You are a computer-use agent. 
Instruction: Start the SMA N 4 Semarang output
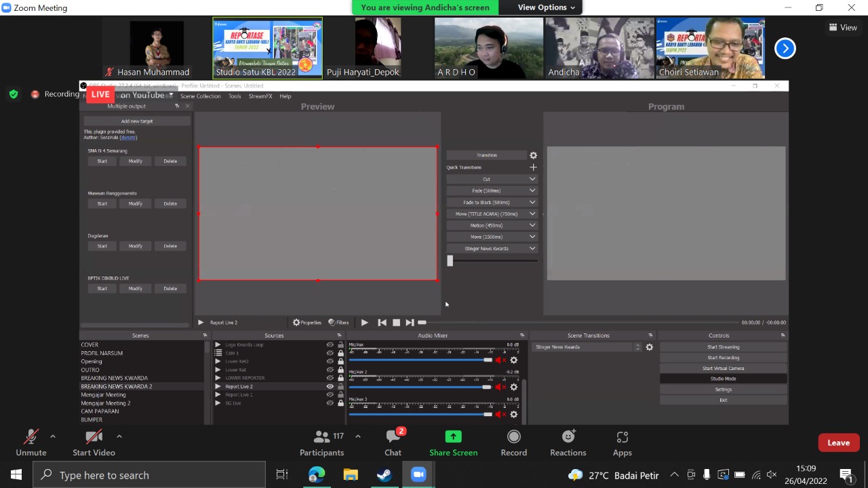(x=102, y=161)
